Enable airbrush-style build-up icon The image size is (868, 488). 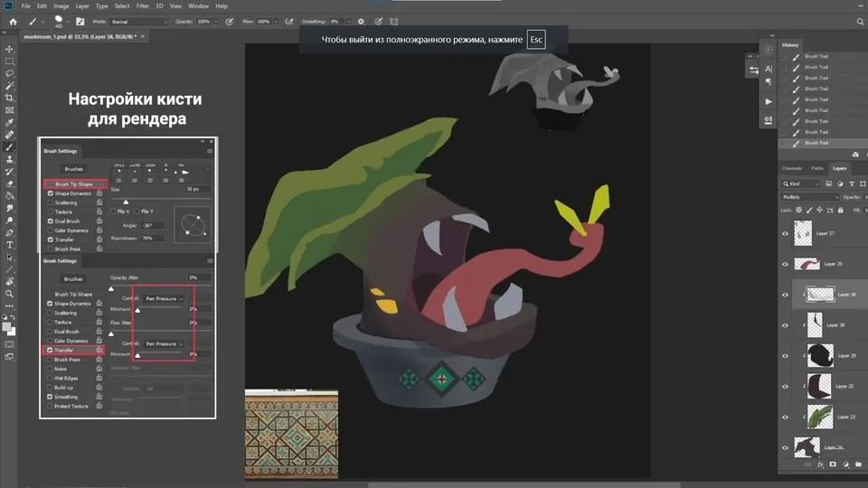coord(289,22)
